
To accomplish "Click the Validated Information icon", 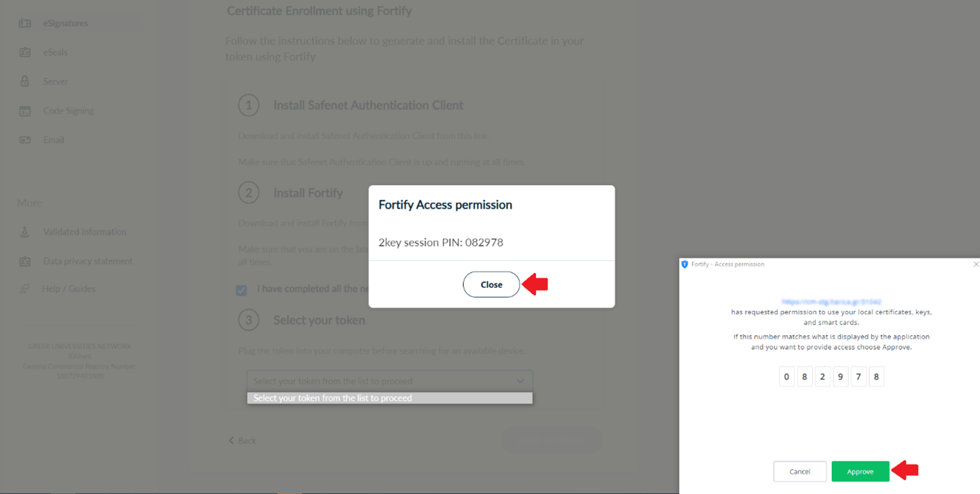I will (25, 232).
